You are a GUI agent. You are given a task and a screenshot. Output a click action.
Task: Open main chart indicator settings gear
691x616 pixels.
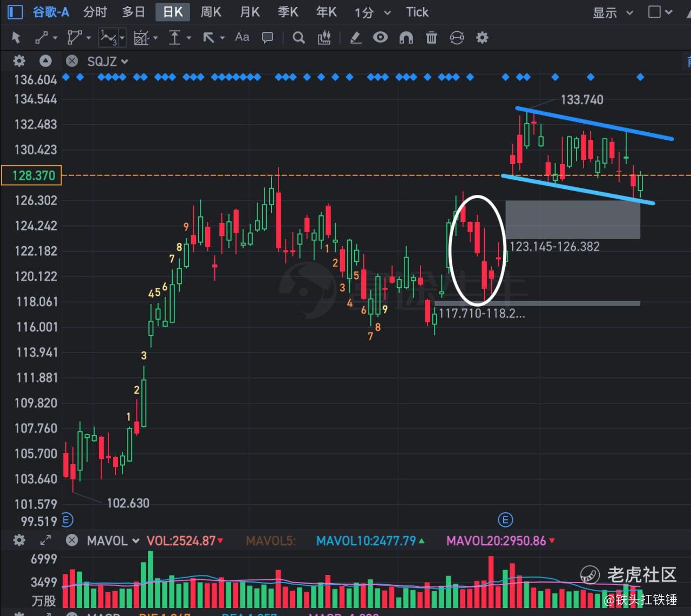(x=19, y=61)
